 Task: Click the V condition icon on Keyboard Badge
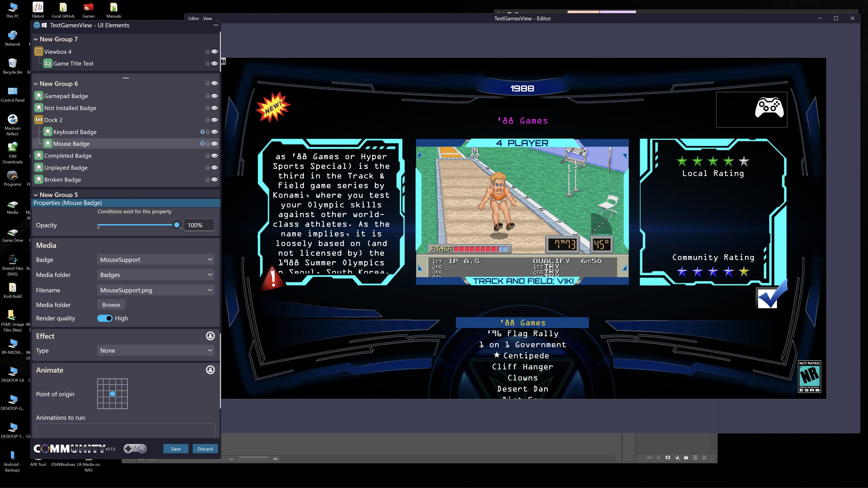click(202, 132)
